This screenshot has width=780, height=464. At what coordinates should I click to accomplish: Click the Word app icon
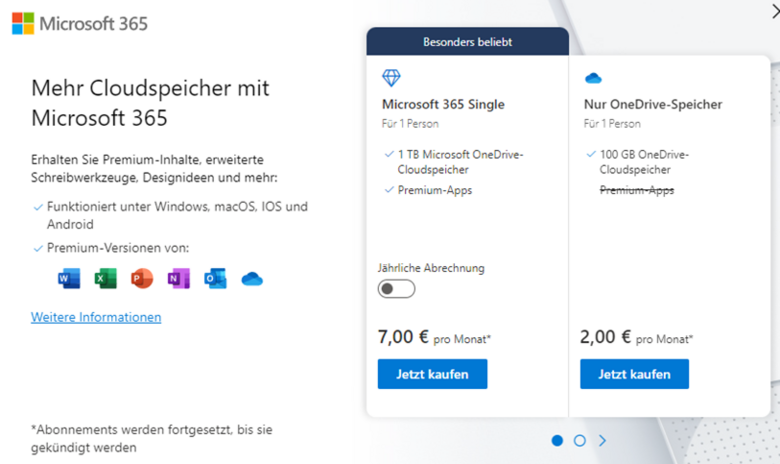(69, 278)
